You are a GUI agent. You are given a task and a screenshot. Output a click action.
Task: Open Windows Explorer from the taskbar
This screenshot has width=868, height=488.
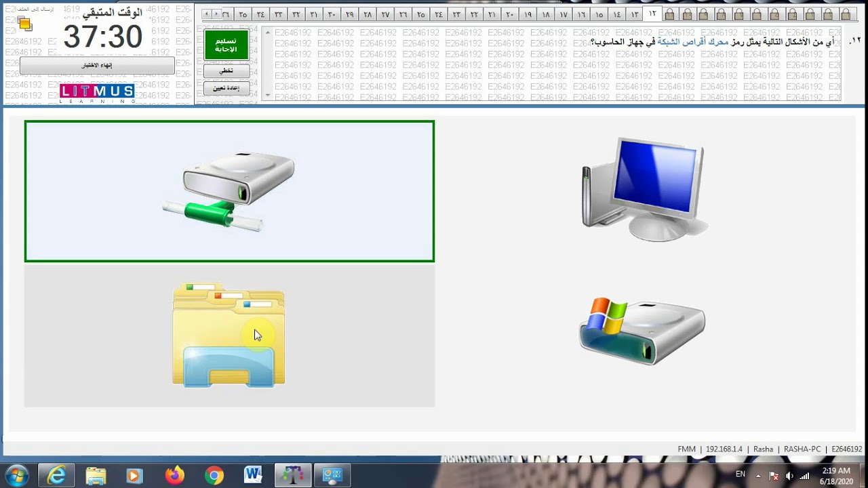pyautogui.click(x=96, y=476)
